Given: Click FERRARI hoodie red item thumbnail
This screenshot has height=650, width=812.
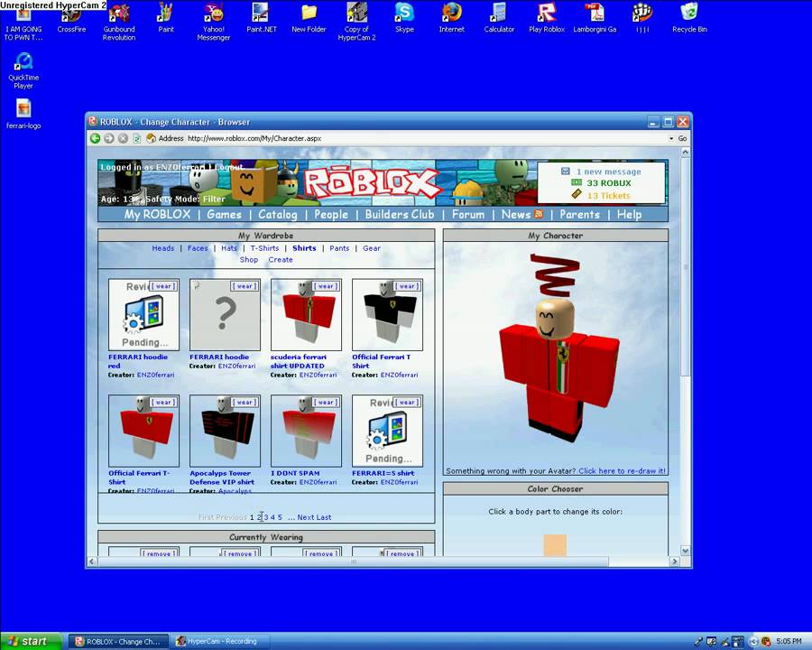Looking at the screenshot, I should (x=144, y=315).
